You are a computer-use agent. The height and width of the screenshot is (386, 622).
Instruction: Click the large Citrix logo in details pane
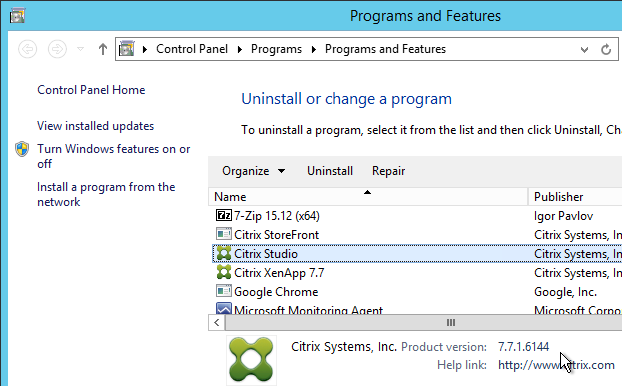coord(251,360)
